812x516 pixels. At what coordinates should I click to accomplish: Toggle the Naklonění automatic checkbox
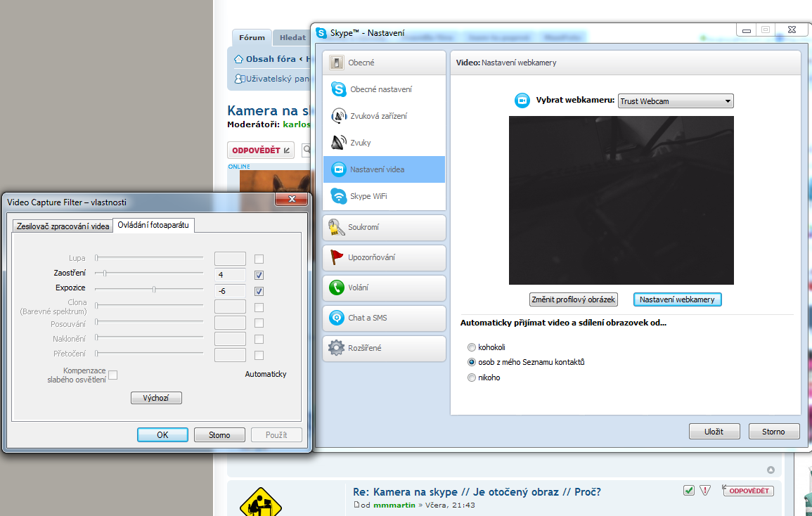point(259,340)
